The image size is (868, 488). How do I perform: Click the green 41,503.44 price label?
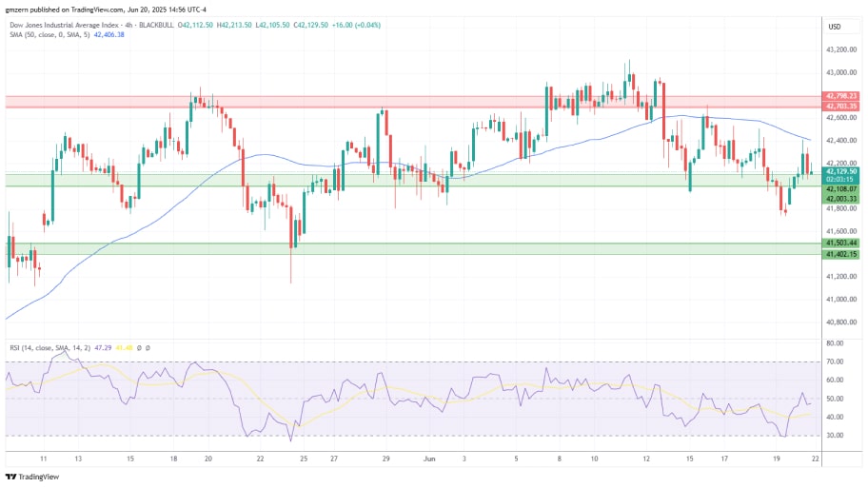coord(841,244)
